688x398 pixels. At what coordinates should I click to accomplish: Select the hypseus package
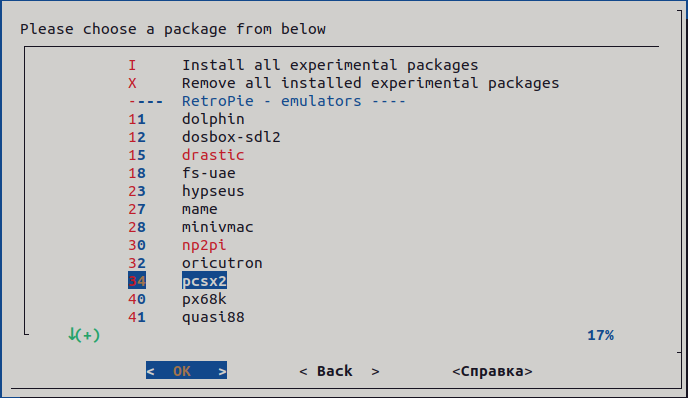(x=213, y=191)
